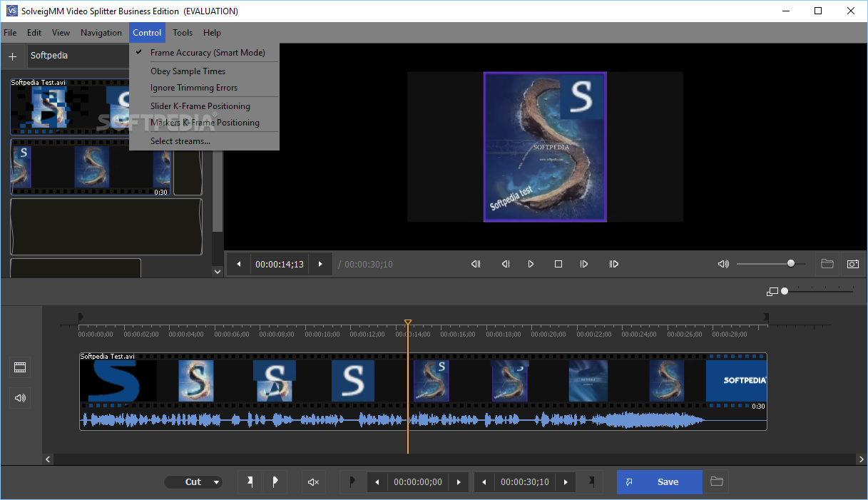868x500 pixels.
Task: Open the Cut mode dropdown
Action: click(193, 482)
